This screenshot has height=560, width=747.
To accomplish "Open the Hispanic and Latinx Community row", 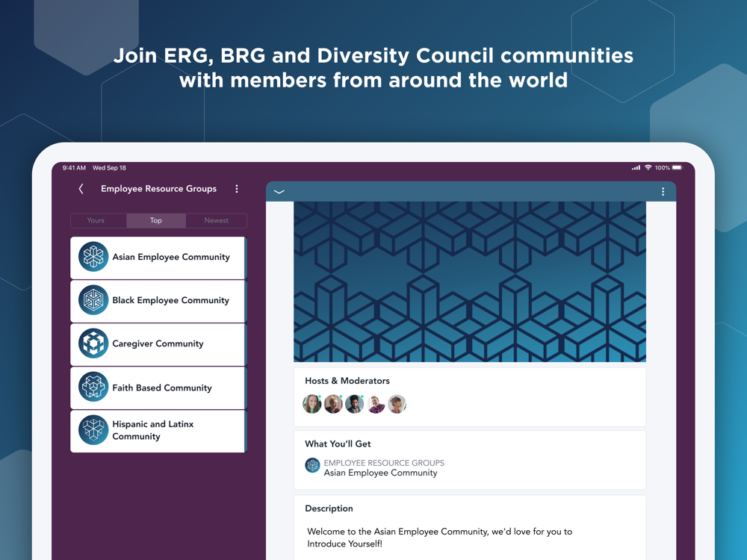I will pyautogui.click(x=158, y=431).
